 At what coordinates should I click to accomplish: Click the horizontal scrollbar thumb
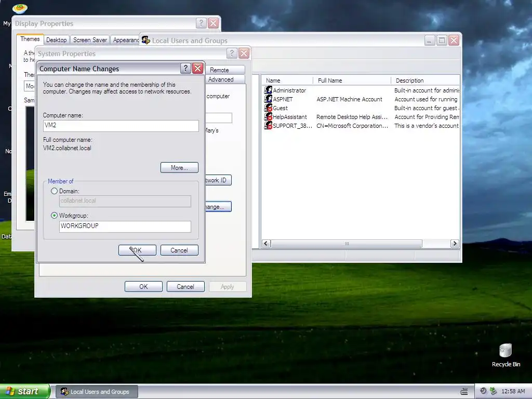point(347,244)
